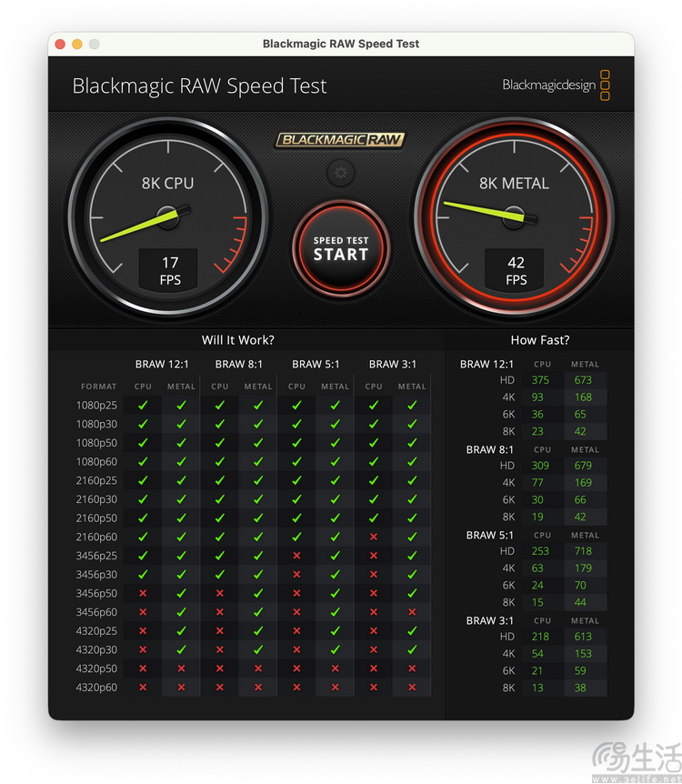Click the green check for 4320p30 BRAW 8:1 Metal
Image resolution: width=682 pixels, height=784 pixels.
click(258, 650)
